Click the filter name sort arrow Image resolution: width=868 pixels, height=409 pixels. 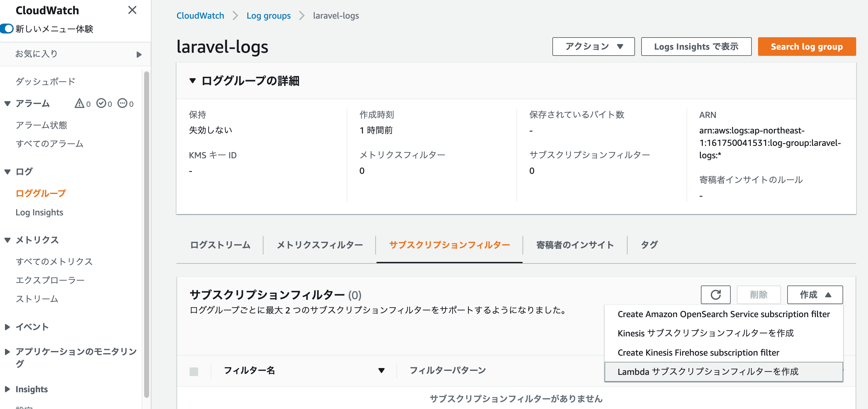tap(381, 370)
